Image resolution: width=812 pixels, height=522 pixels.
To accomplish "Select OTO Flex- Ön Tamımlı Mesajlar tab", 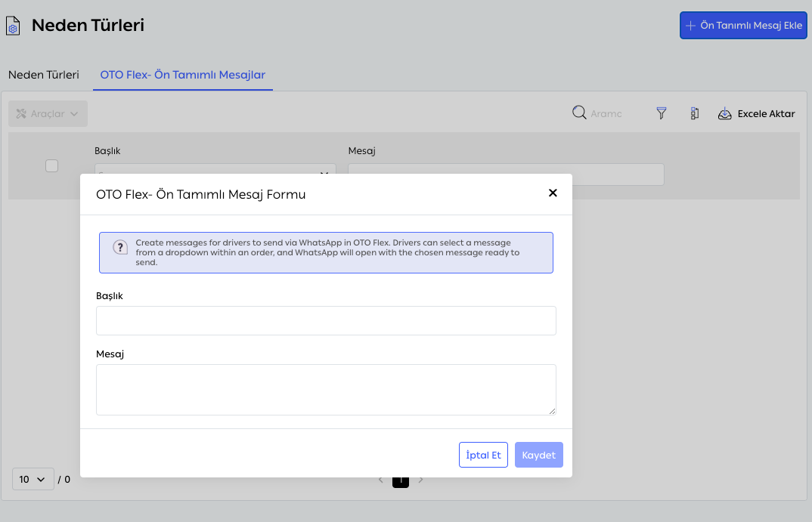I will [x=183, y=75].
